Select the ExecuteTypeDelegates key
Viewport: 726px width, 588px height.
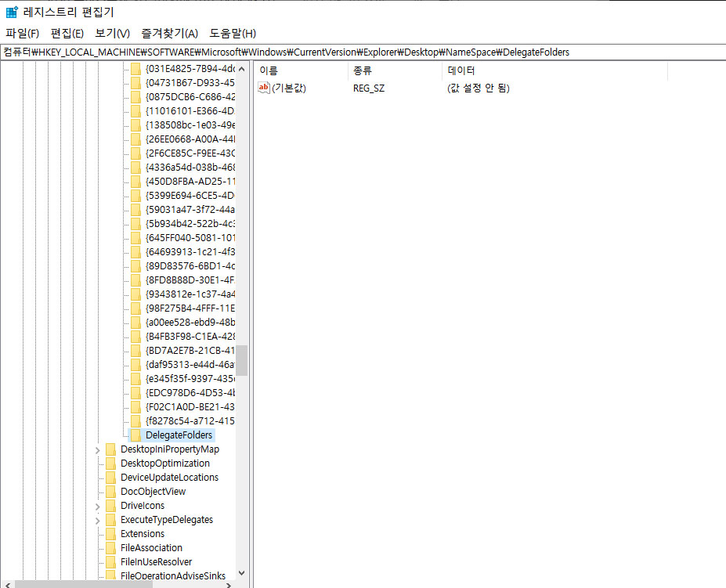(x=167, y=519)
